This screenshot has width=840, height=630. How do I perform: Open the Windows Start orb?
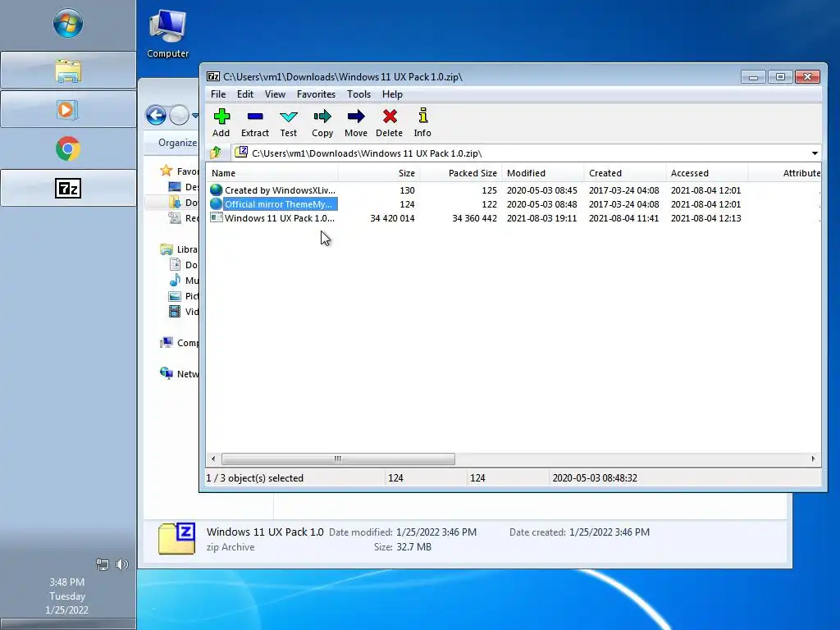[68, 24]
